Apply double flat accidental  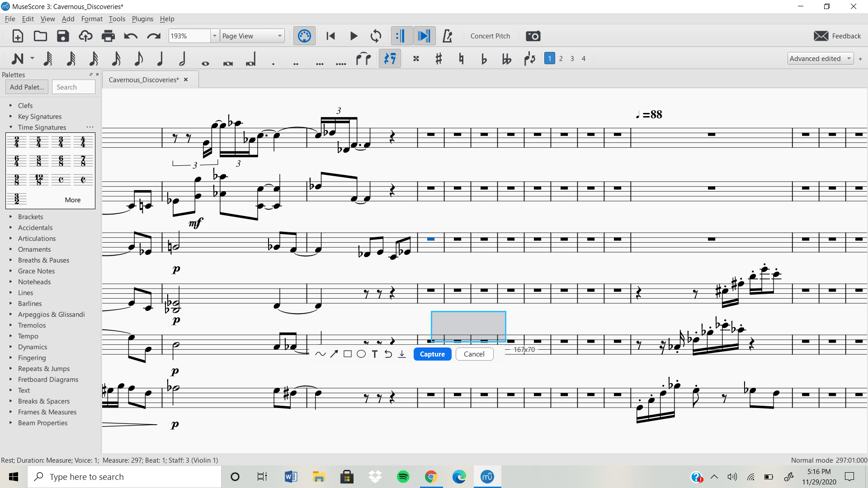click(506, 59)
